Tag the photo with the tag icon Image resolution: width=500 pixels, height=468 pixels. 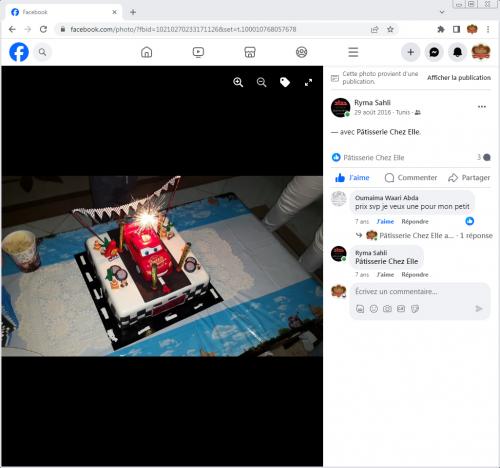point(285,82)
